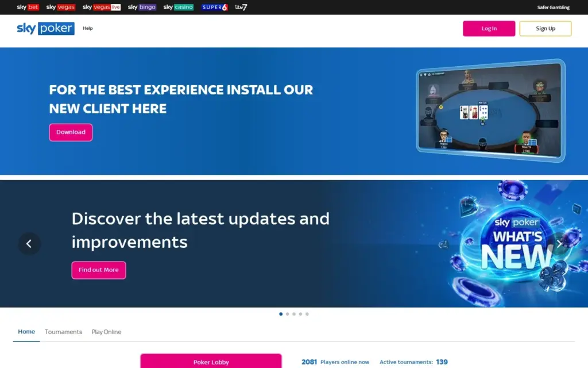
Task: Switch to the Tournaments tab
Action: point(63,332)
